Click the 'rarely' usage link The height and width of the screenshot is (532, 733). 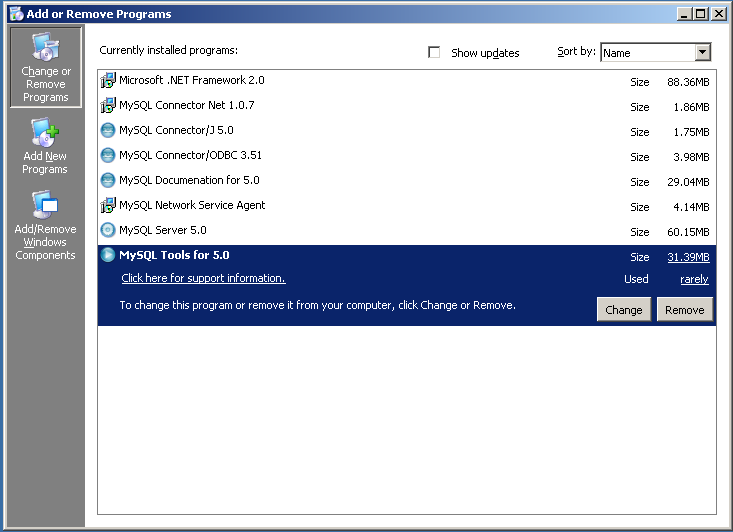694,280
